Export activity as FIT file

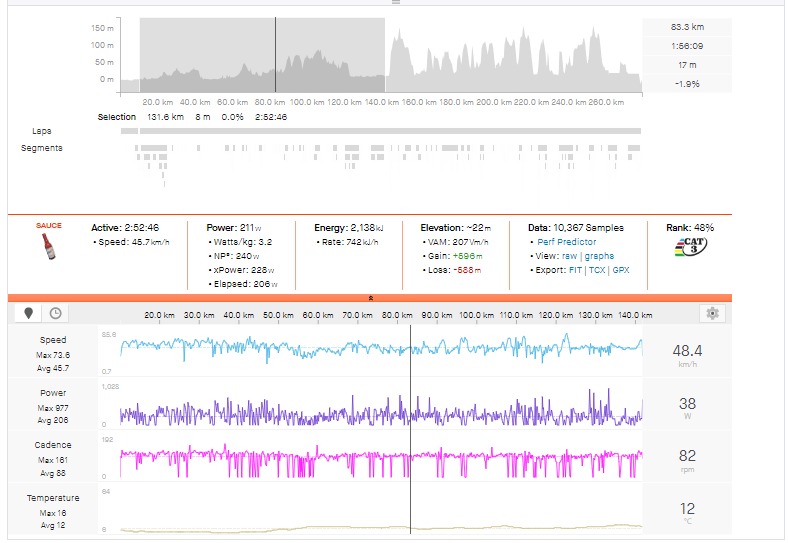click(x=575, y=270)
